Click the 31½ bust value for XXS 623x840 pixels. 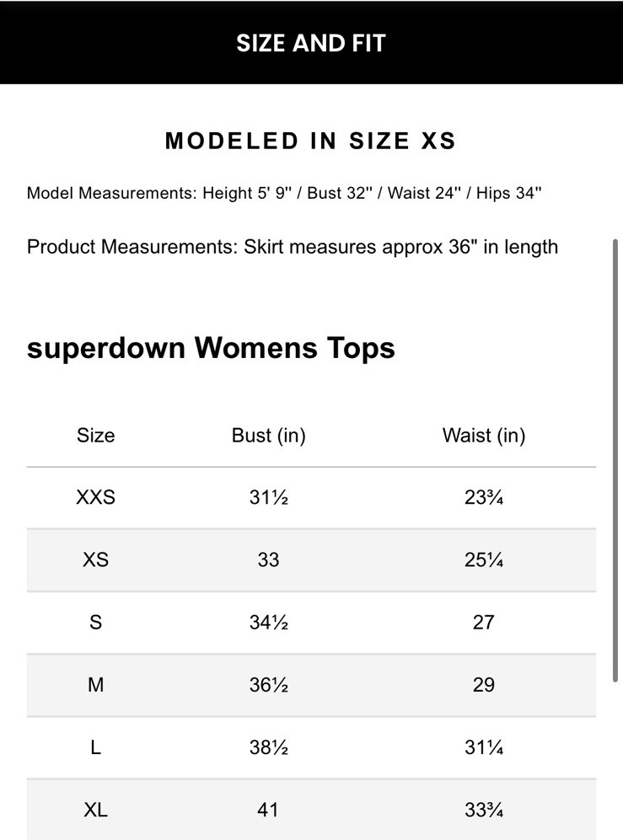[268, 497]
